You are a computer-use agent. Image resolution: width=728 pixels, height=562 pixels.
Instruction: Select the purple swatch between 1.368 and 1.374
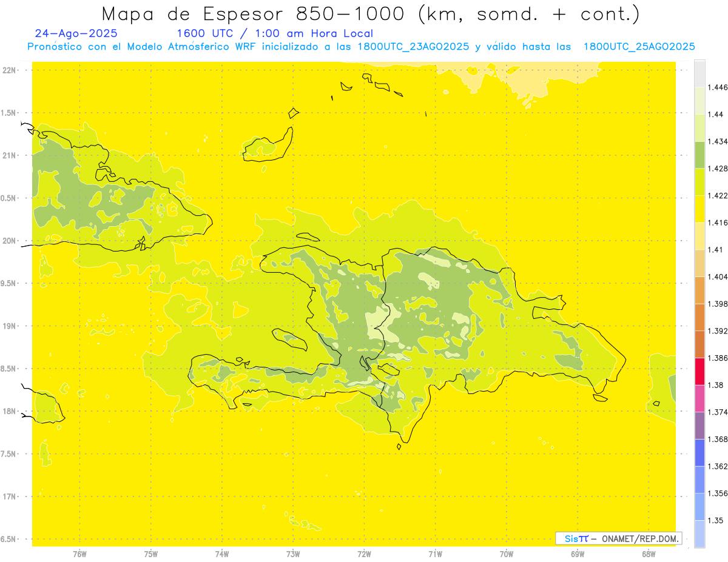pyautogui.click(x=699, y=426)
